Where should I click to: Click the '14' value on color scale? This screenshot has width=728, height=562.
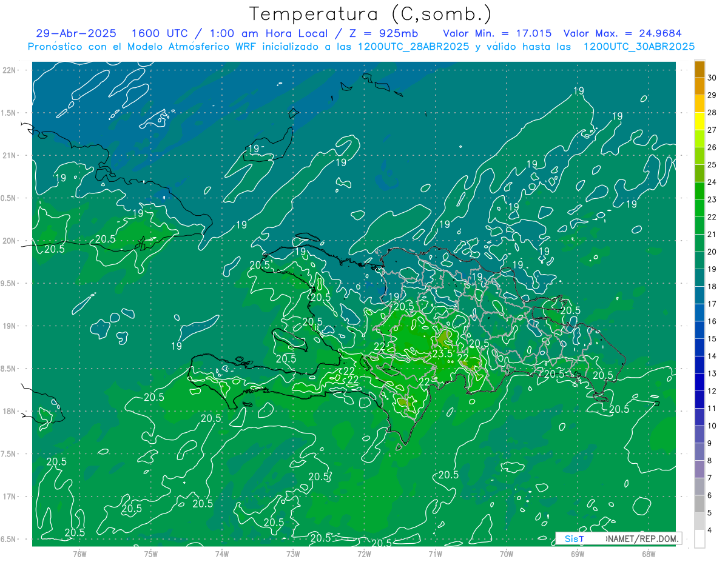point(712,356)
